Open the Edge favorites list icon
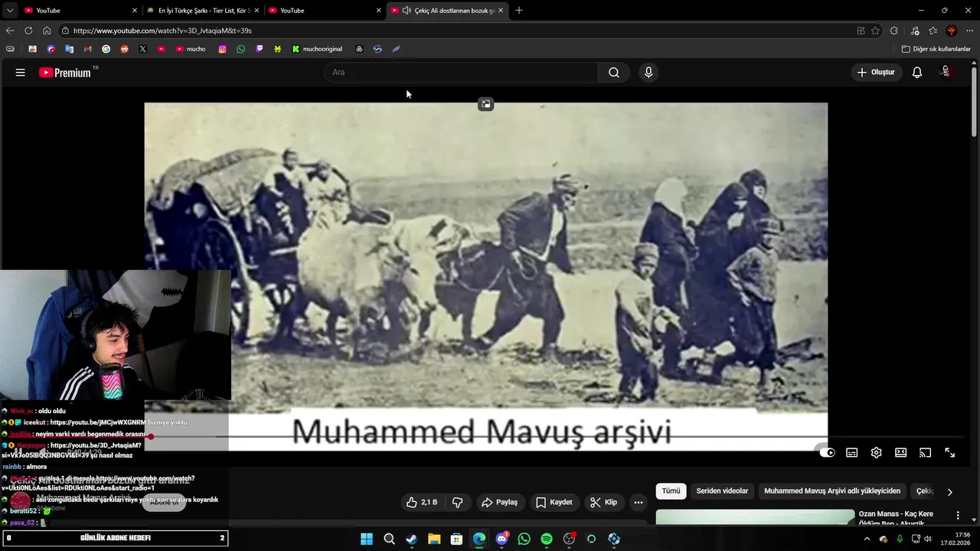Image resolution: width=980 pixels, height=551 pixels. click(x=933, y=31)
